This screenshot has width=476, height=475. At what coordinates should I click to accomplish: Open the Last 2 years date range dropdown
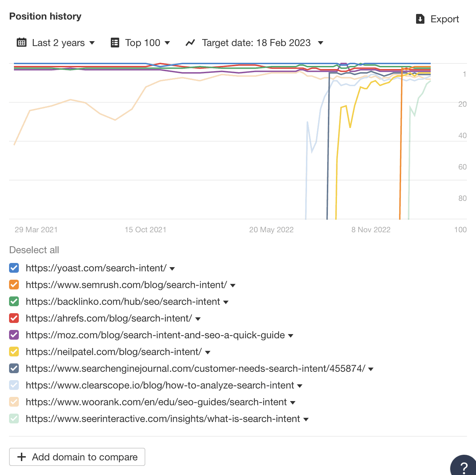pos(56,43)
